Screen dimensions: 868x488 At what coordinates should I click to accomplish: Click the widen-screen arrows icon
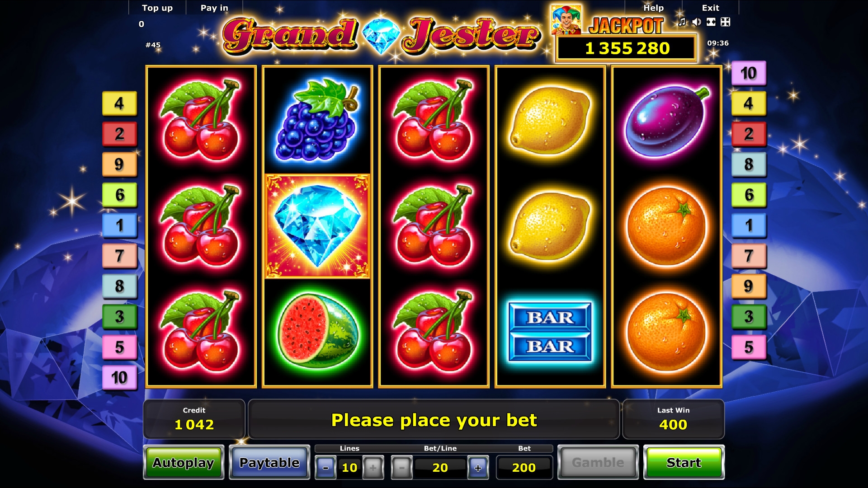[x=711, y=22]
